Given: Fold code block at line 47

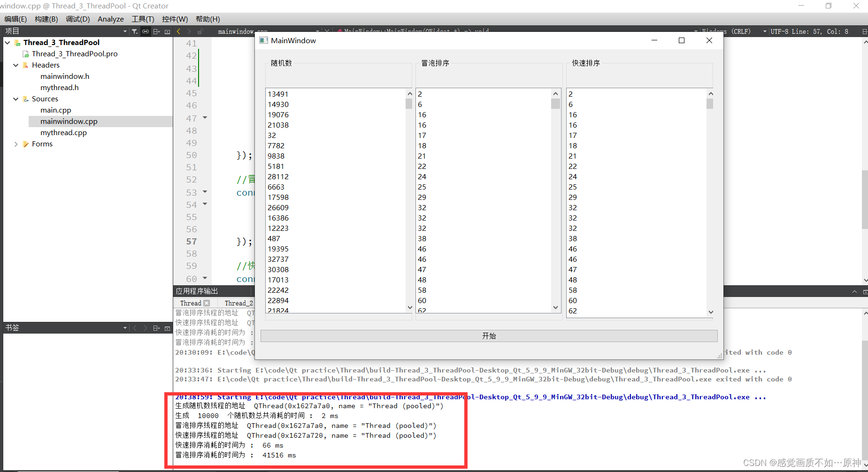Looking at the screenshot, I should (205, 118).
